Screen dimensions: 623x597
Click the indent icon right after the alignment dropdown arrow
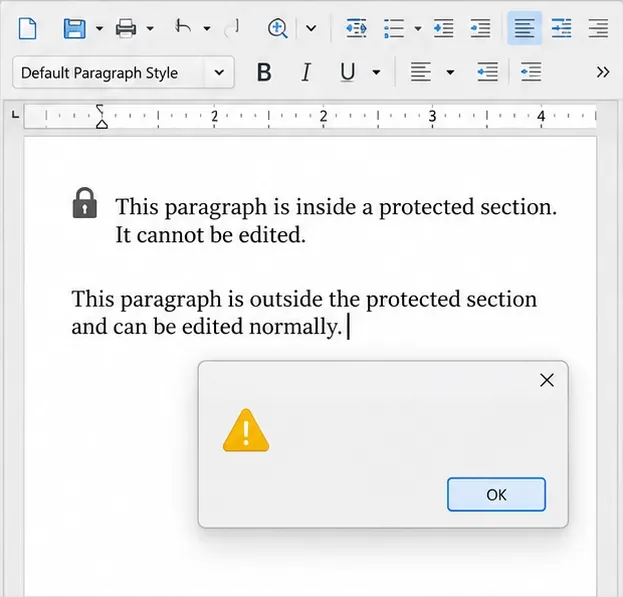coord(488,72)
